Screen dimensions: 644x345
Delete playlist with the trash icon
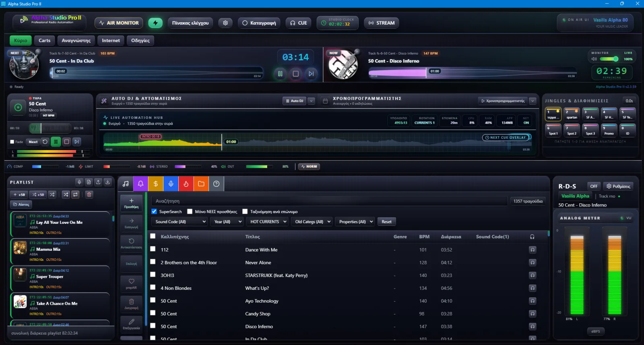click(89, 194)
